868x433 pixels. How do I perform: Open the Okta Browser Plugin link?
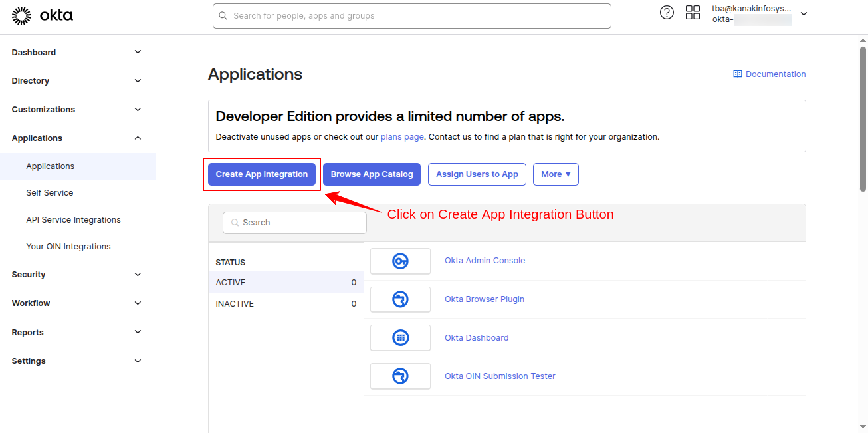[x=485, y=299]
